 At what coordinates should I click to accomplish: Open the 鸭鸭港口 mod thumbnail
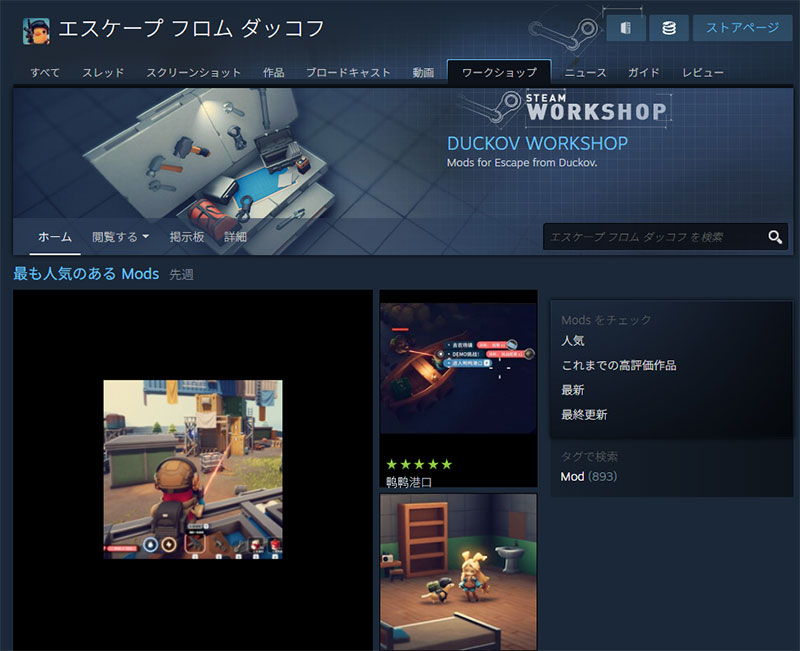pos(458,371)
